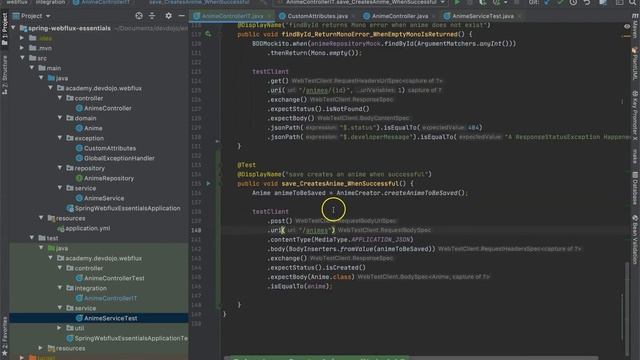Toggle the PlantUML tool window on right edge

[x=635, y=64]
